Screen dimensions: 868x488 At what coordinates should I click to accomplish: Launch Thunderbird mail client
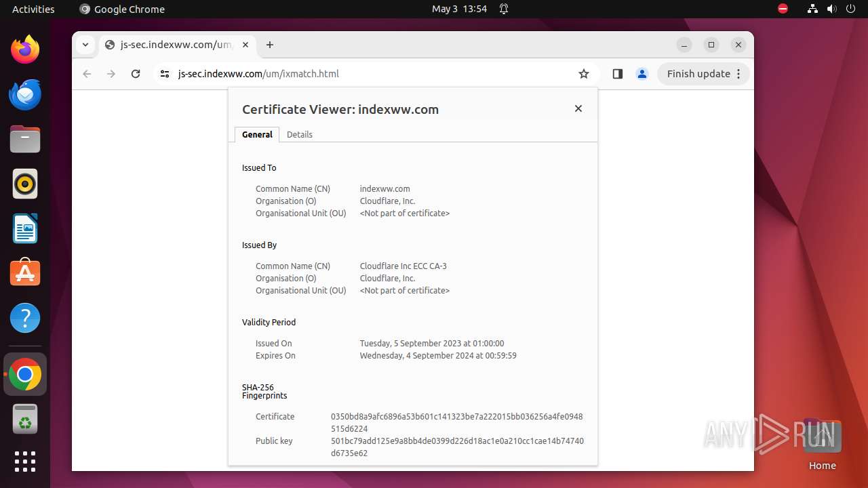click(x=25, y=94)
